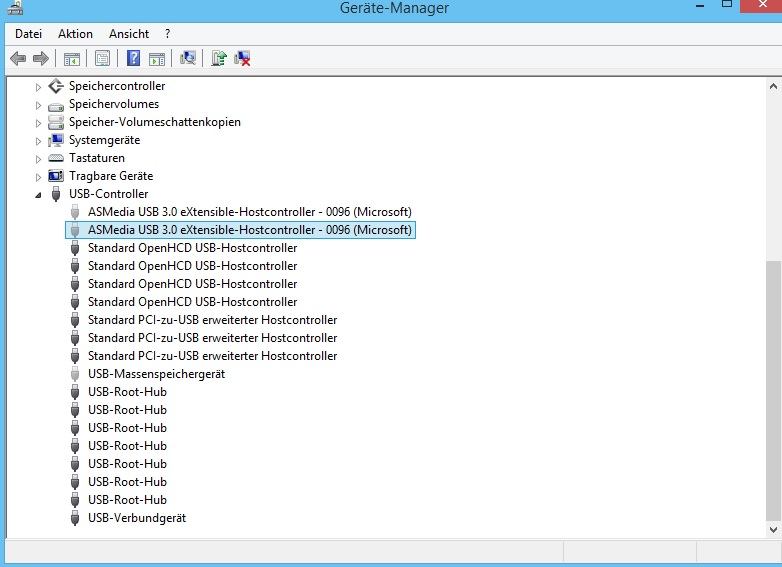
Task: Collapse the USB-Controller node
Action: tap(38, 195)
